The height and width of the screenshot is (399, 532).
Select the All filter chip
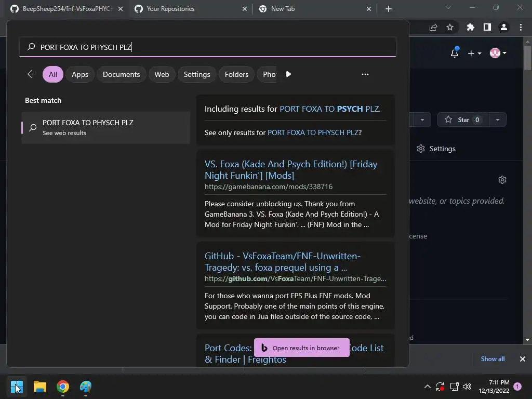pyautogui.click(x=53, y=74)
